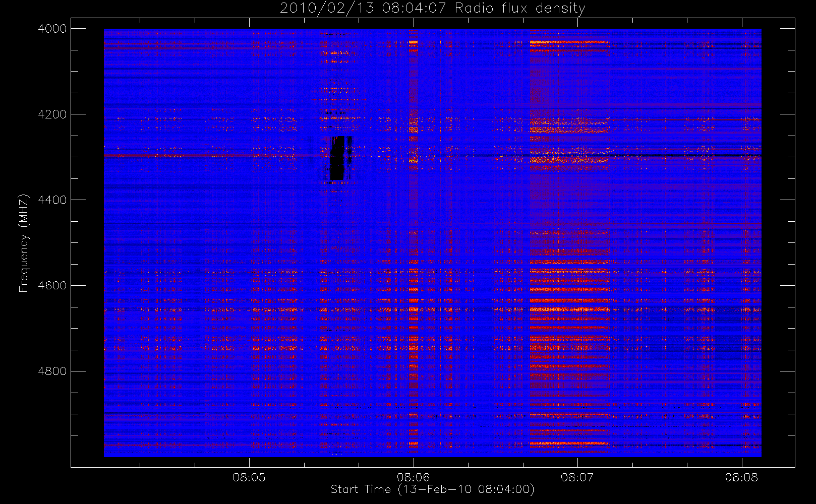Click the 08:08 time tick label

[x=741, y=477]
